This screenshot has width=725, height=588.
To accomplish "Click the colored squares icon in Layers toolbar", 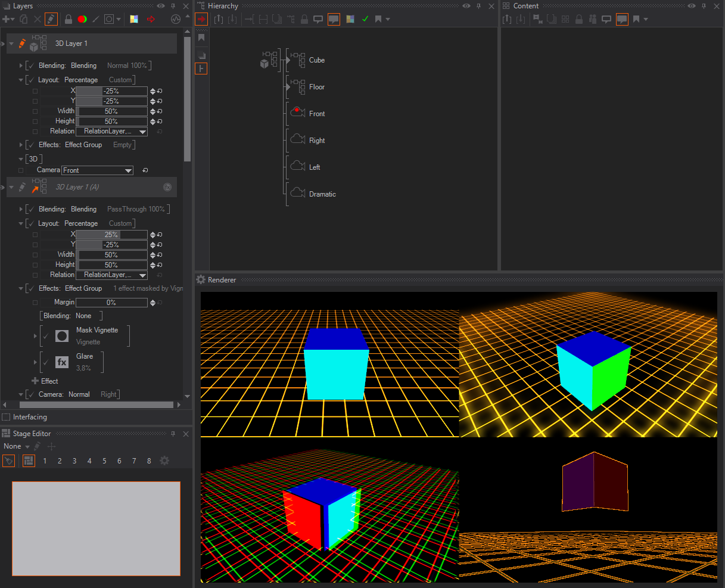I will click(134, 19).
